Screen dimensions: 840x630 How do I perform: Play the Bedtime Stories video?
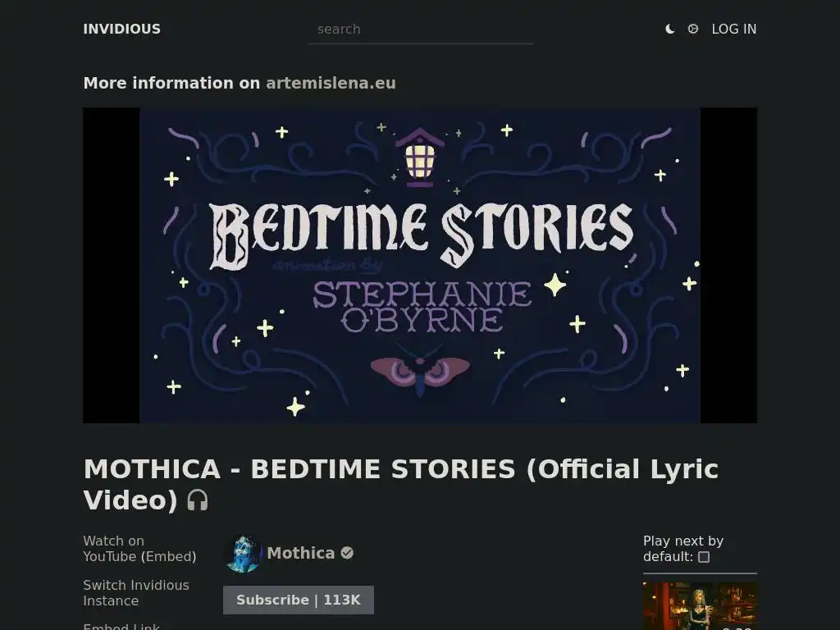(x=420, y=265)
